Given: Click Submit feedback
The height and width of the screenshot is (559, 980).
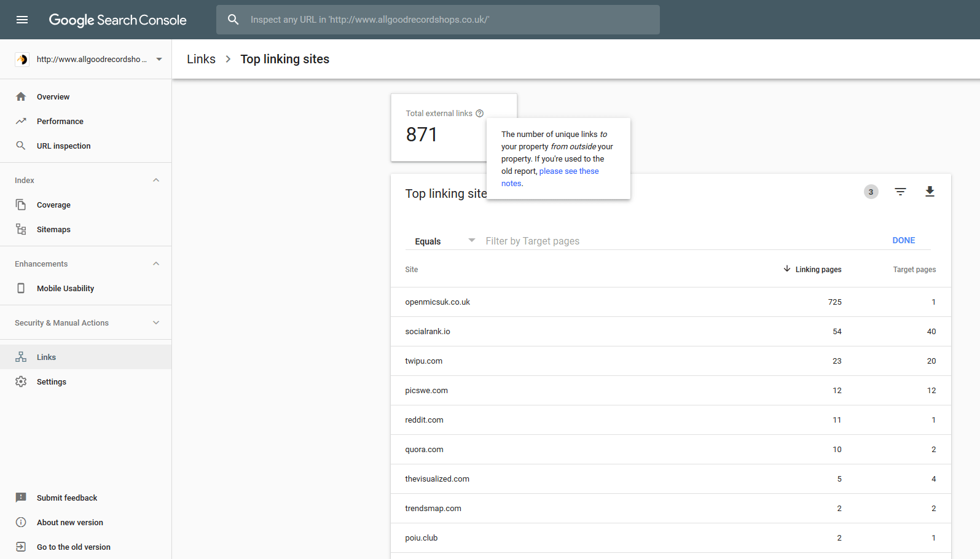Looking at the screenshot, I should click(67, 498).
